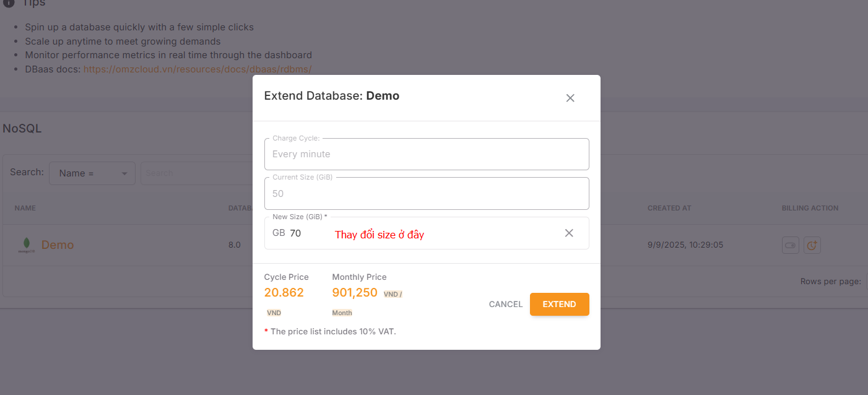Image resolution: width=868 pixels, height=395 pixels.
Task: Click the EXTEND button
Action: tap(559, 304)
